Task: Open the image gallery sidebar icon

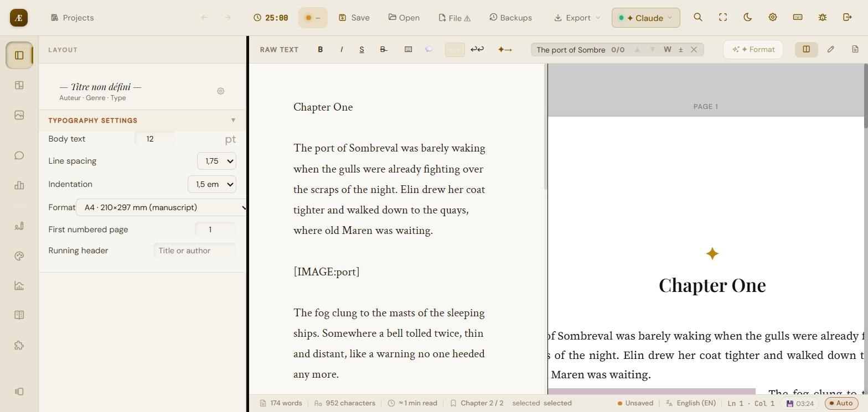Action: coord(19,115)
